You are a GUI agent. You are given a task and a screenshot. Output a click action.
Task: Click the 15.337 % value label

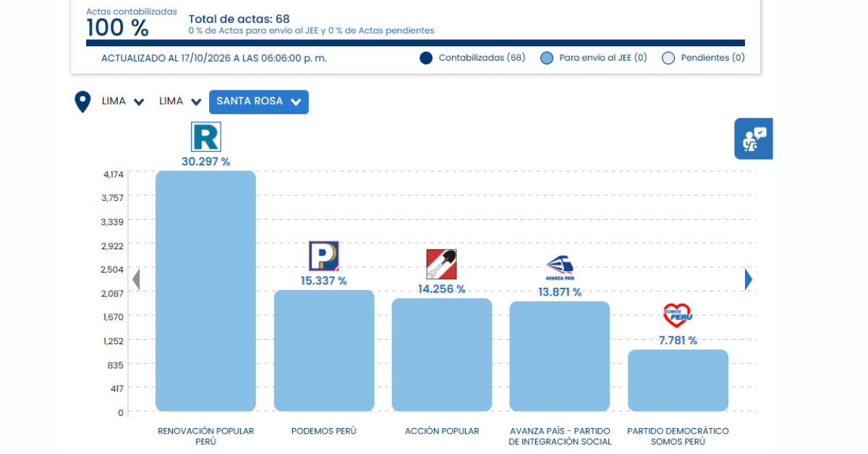coord(323,280)
